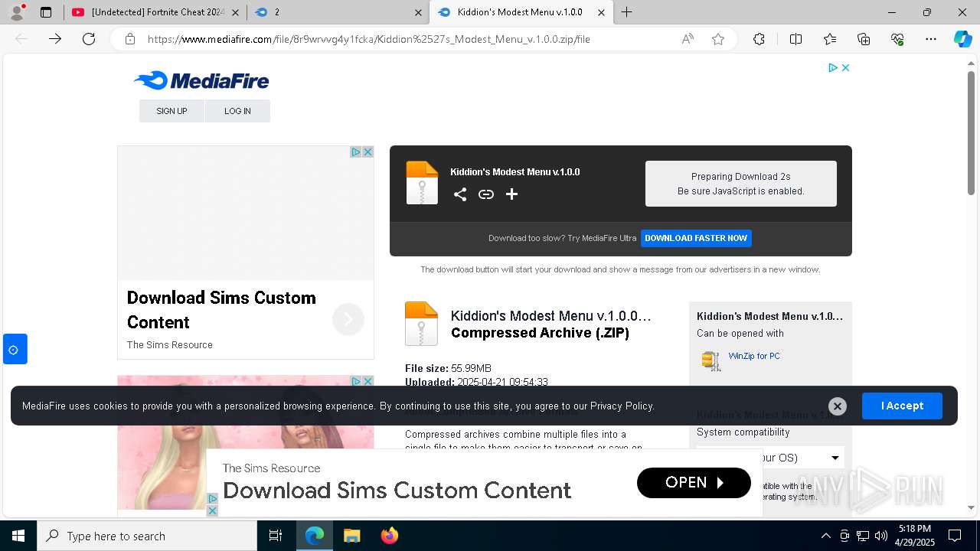Toggle split screen view
The width and height of the screenshot is (980, 551).
pos(795,39)
